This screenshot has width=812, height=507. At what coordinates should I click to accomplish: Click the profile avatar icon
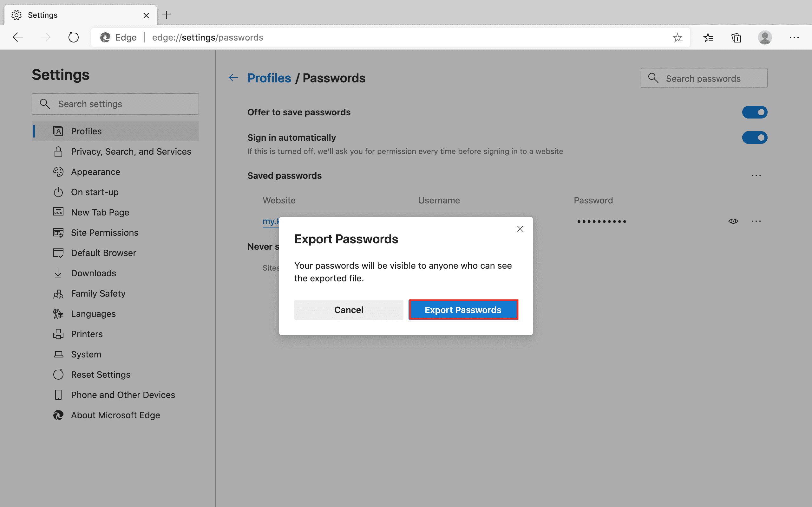pyautogui.click(x=765, y=38)
